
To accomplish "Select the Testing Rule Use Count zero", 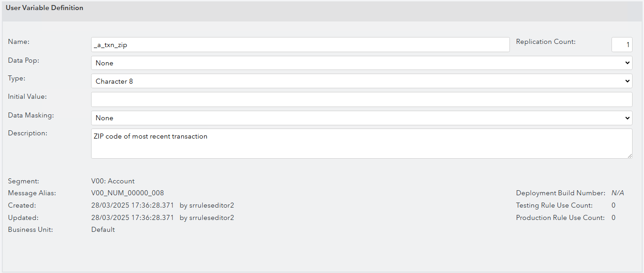I will pyautogui.click(x=613, y=205).
